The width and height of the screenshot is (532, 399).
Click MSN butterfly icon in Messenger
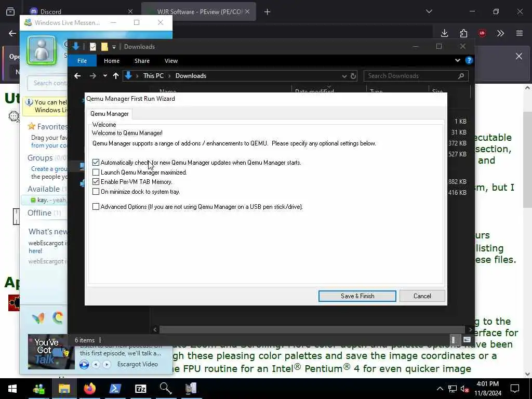(x=38, y=318)
